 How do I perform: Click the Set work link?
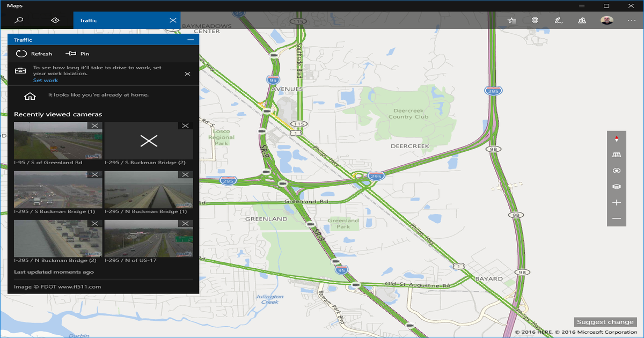coord(45,80)
